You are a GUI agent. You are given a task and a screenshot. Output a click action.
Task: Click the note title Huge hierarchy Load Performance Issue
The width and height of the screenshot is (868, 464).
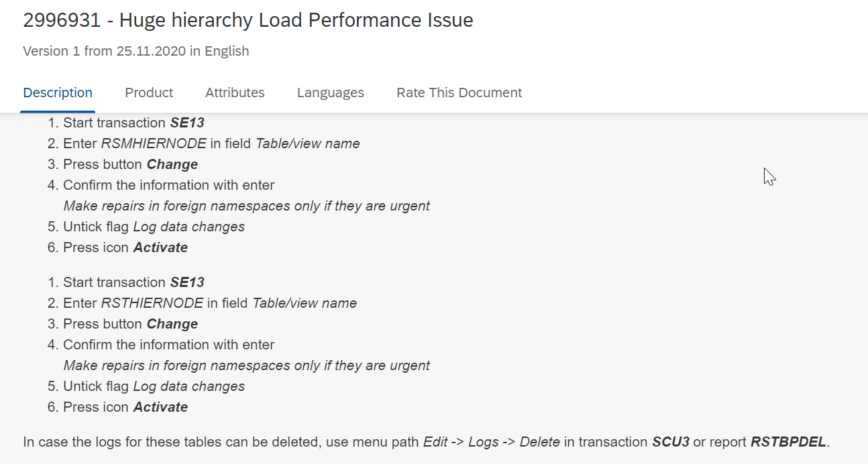[295, 20]
